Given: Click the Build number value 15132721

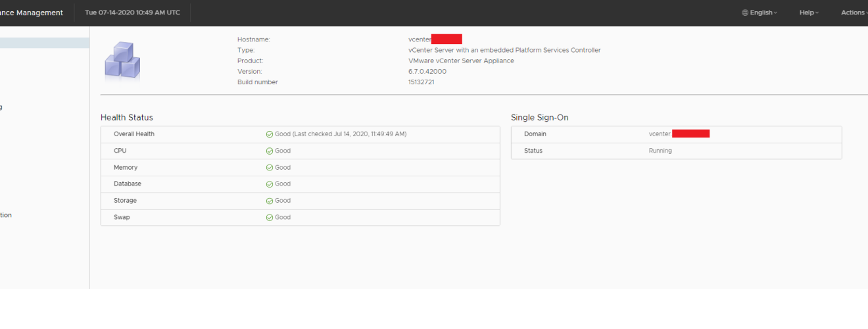Looking at the screenshot, I should 422,82.
